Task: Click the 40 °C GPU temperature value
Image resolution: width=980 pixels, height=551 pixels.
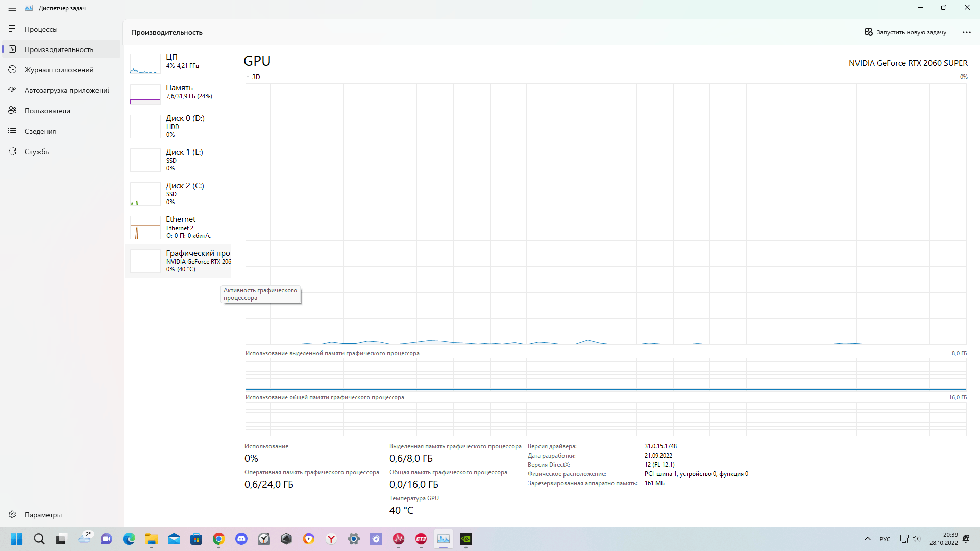Action: coord(401,510)
